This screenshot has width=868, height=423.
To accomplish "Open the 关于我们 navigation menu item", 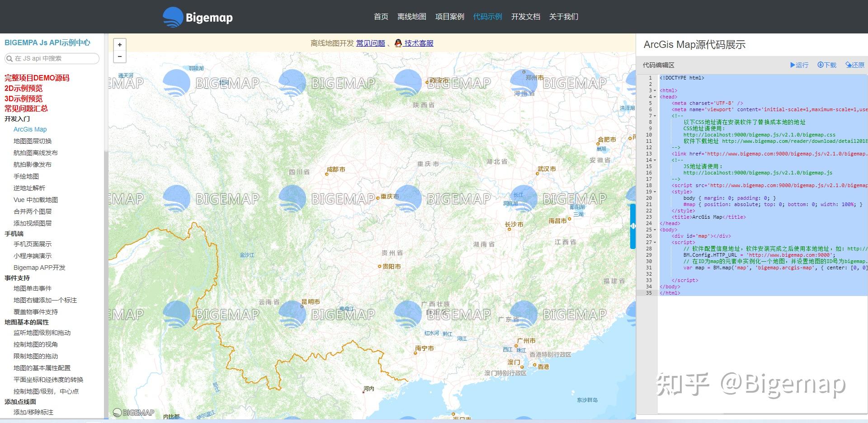I will click(x=563, y=17).
